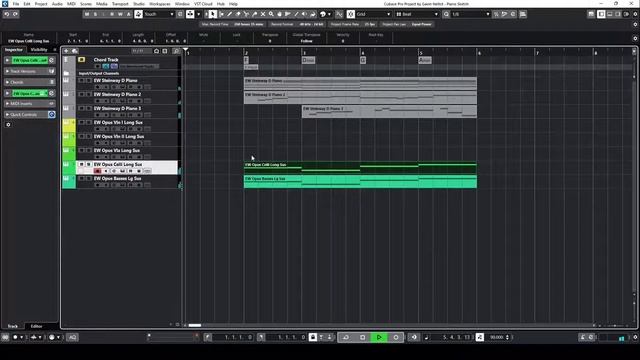The image size is (640, 360).
Task: Open Inspector settings gear icon
Action: pyautogui.click(x=8, y=124)
